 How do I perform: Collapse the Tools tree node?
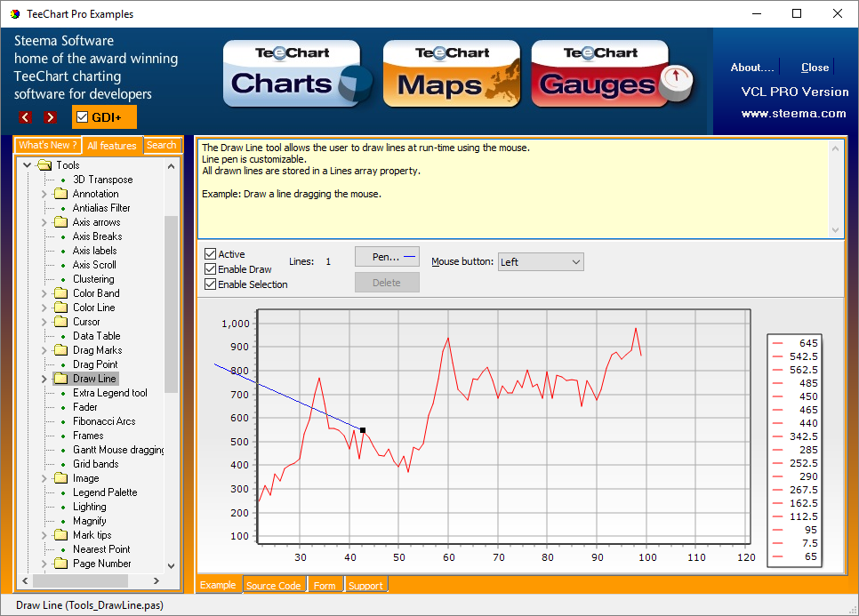(x=27, y=164)
